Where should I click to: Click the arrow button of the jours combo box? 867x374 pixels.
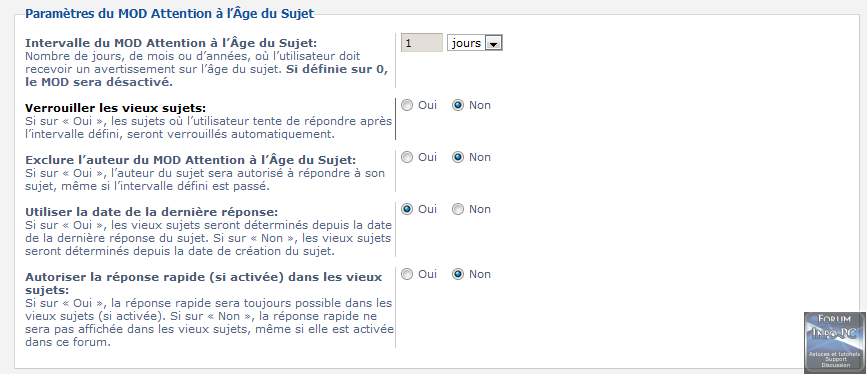coord(493,43)
